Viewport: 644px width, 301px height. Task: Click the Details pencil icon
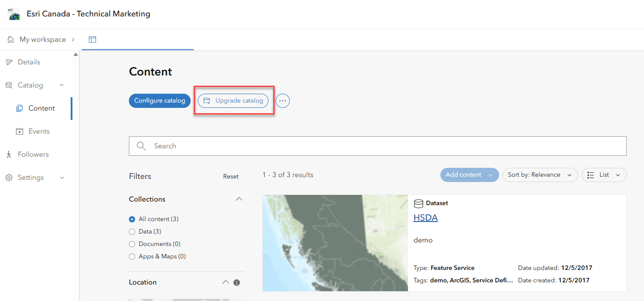pyautogui.click(x=9, y=62)
